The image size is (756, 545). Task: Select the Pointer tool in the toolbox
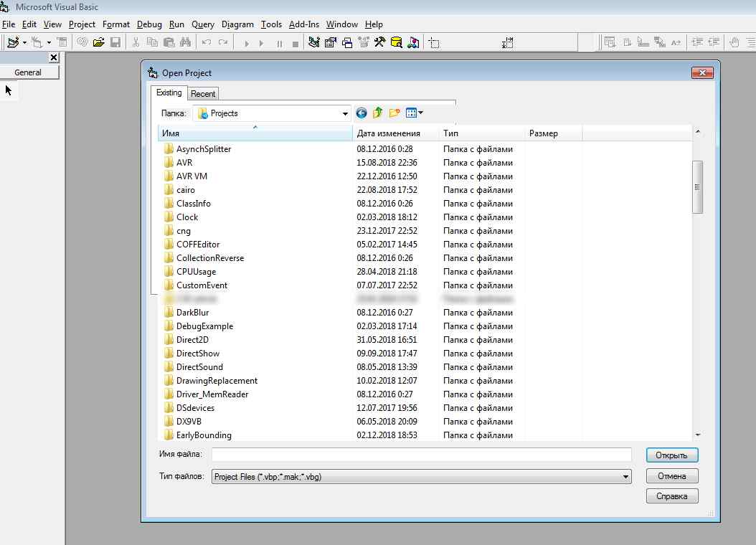[x=9, y=90]
